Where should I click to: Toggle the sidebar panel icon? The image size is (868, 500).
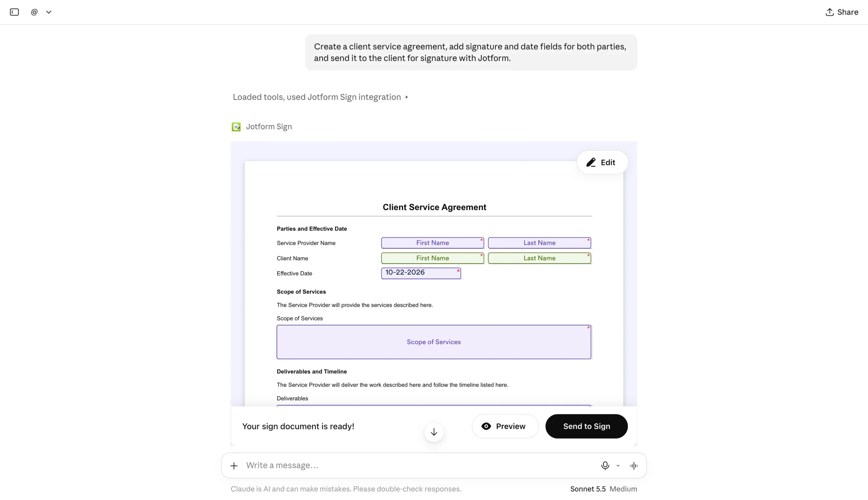pos(14,12)
